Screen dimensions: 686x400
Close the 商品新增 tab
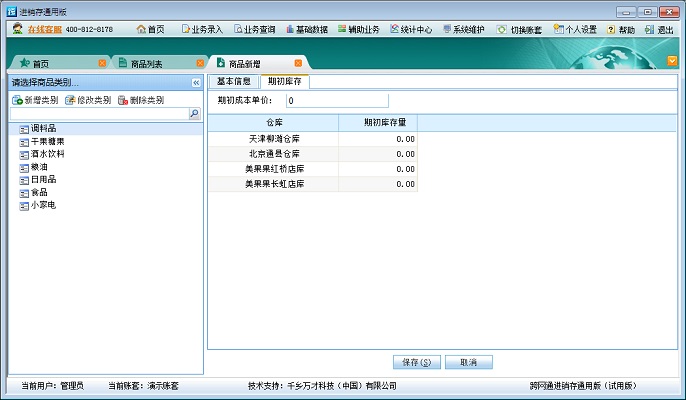(x=298, y=63)
